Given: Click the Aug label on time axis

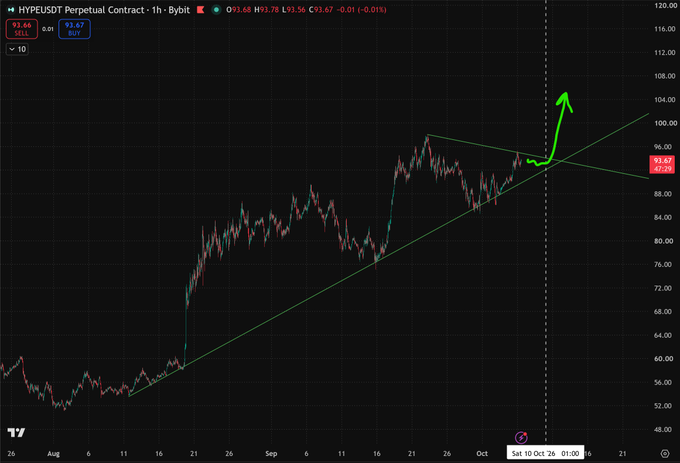Looking at the screenshot, I should pos(53,453).
